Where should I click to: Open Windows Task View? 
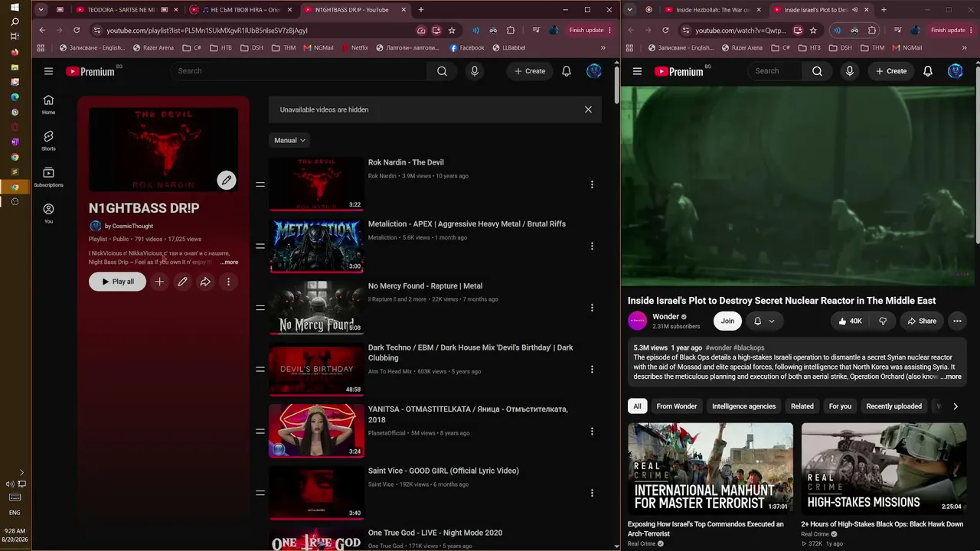pos(15,36)
